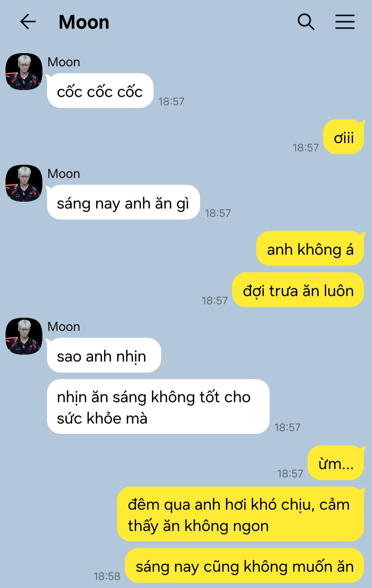The height and width of the screenshot is (588, 372).
Task: Open the hamburger menu icon
Action: pos(345,22)
